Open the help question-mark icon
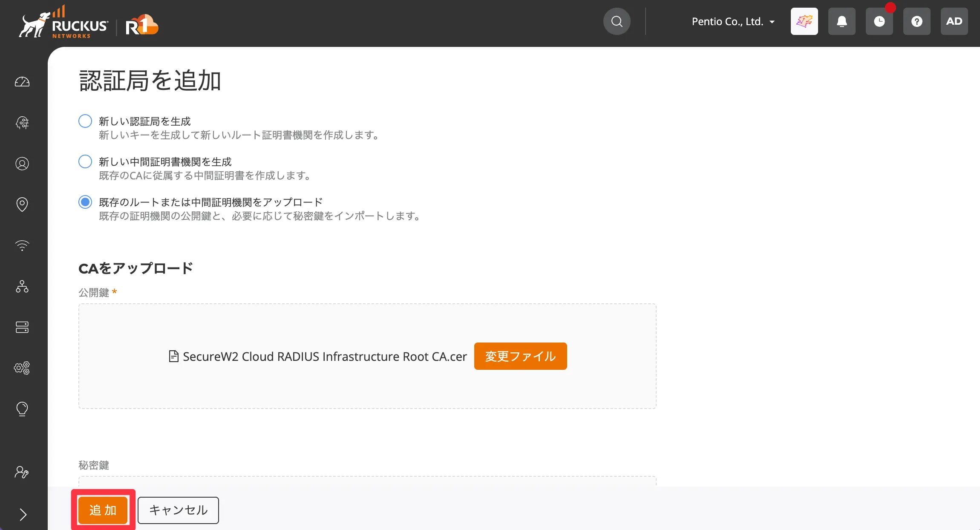Viewport: 980px width, 530px height. pyautogui.click(x=917, y=21)
